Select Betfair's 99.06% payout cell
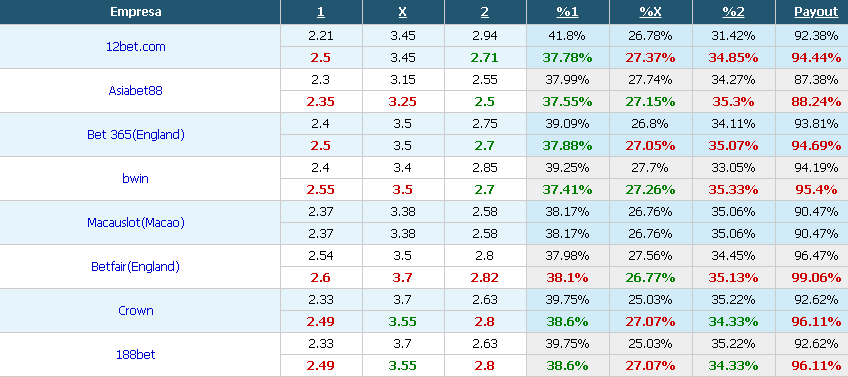Image resolution: width=848 pixels, height=377 pixels. point(816,277)
